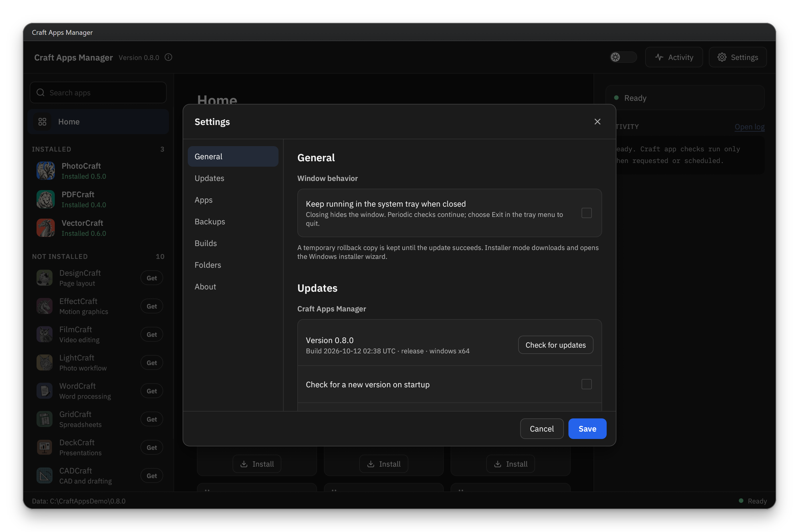Screen dimensions: 799x532
Task: Switch to the Apps settings tab
Action: coord(233,200)
